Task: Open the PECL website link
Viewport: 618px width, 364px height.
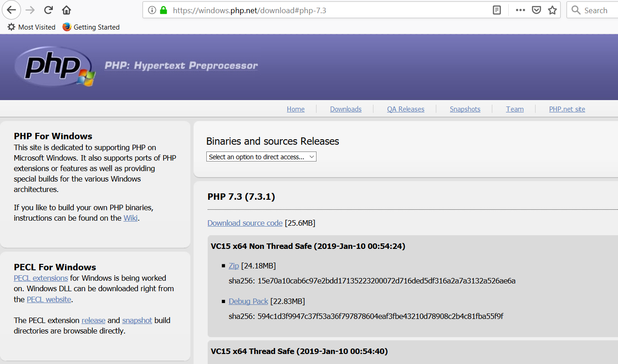Action: pos(49,299)
